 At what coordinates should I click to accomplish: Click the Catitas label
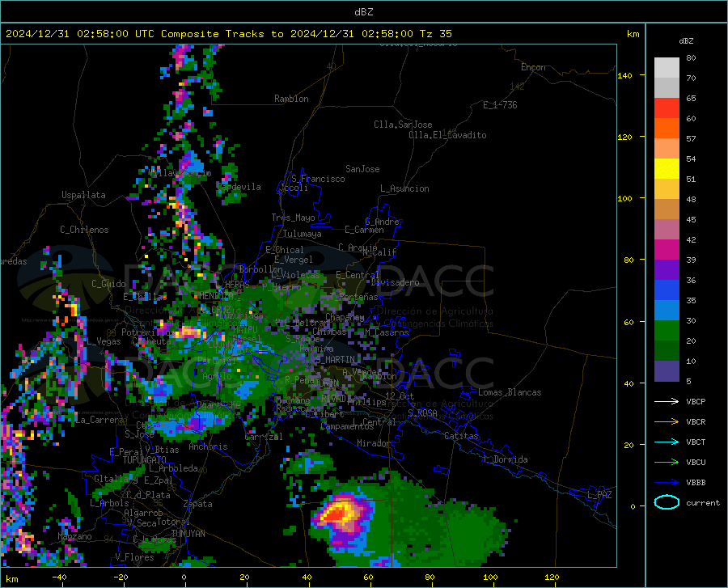tap(461, 436)
